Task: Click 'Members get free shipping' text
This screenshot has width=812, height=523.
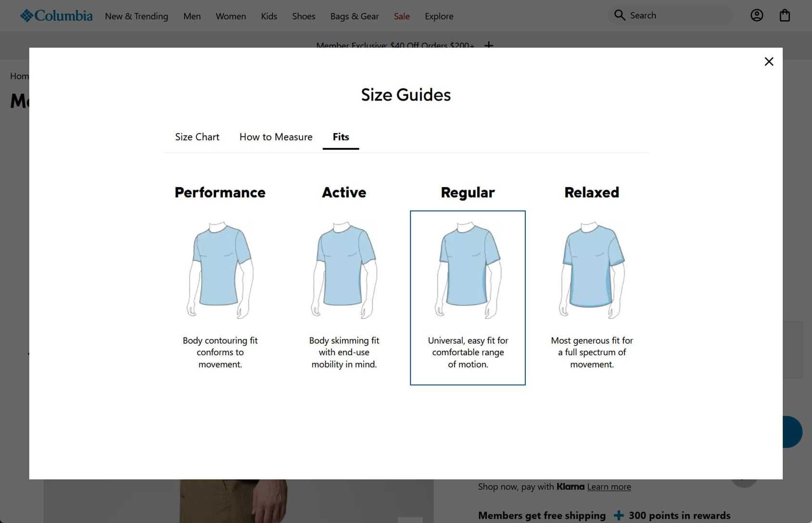Action: (x=542, y=516)
